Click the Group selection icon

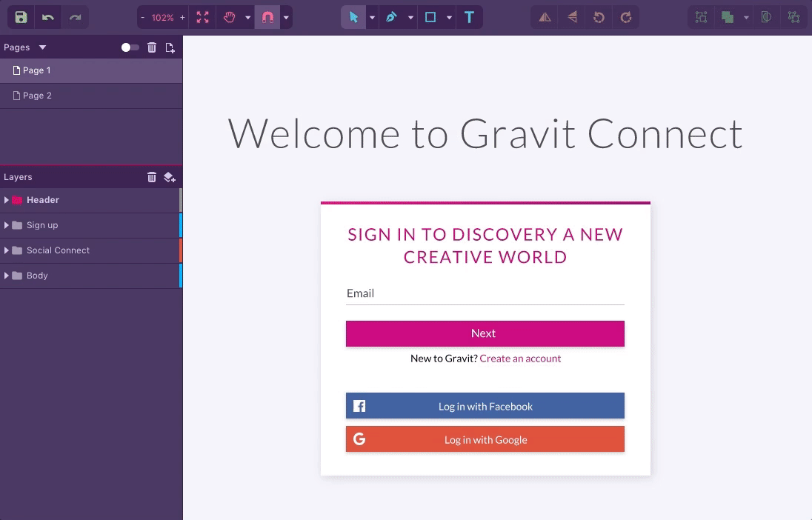click(x=701, y=17)
